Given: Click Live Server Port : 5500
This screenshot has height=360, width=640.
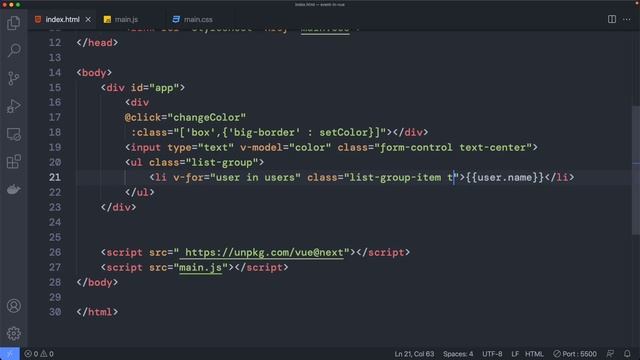Looking at the screenshot, I should pos(575,354).
